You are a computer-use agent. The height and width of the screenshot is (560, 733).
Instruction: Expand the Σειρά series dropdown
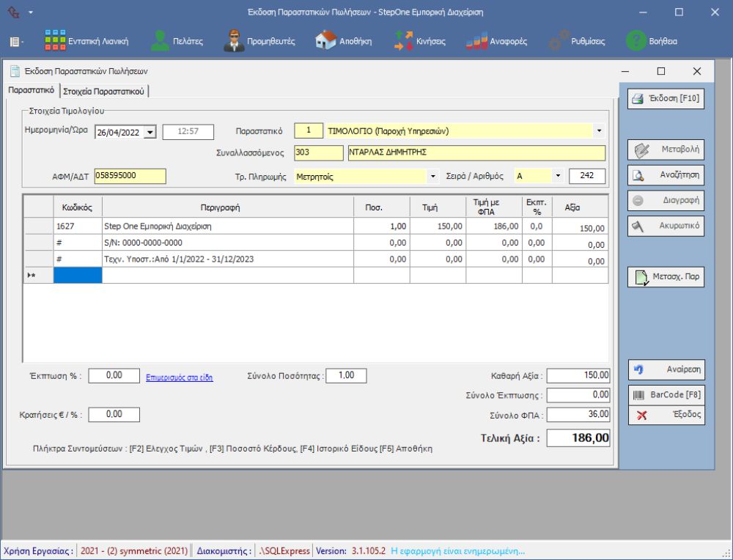coord(558,177)
